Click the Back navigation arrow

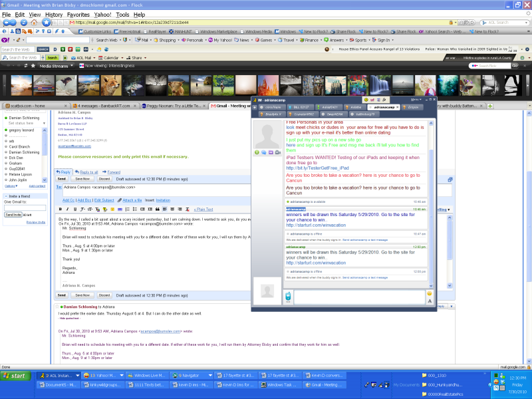(x=7, y=23)
